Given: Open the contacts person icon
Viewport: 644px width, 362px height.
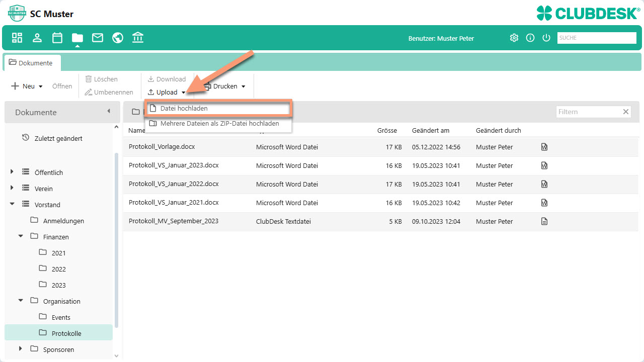Looking at the screenshot, I should (37, 38).
